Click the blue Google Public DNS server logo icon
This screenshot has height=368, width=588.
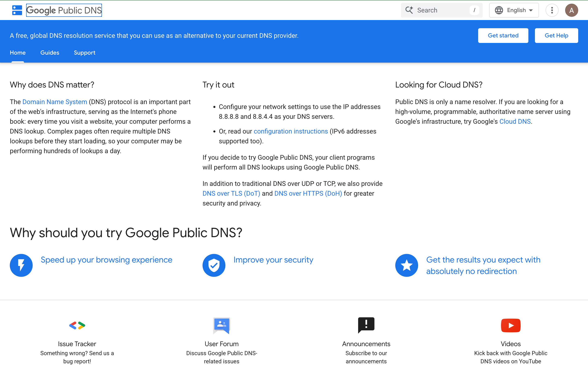[17, 10]
